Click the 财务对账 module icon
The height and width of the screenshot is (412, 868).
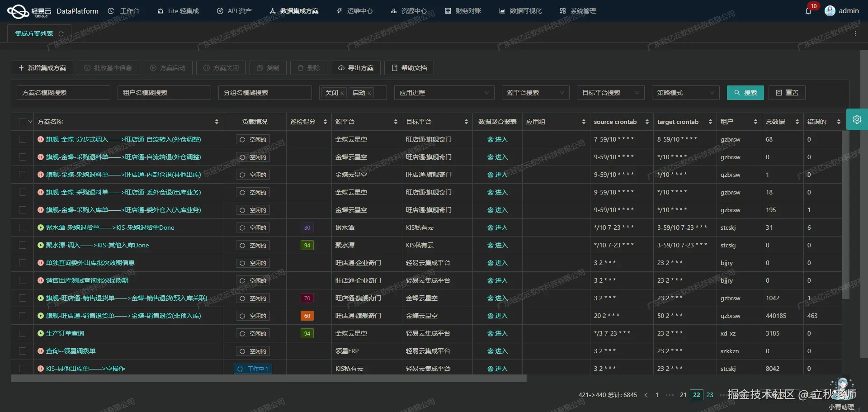pyautogui.click(x=448, y=10)
